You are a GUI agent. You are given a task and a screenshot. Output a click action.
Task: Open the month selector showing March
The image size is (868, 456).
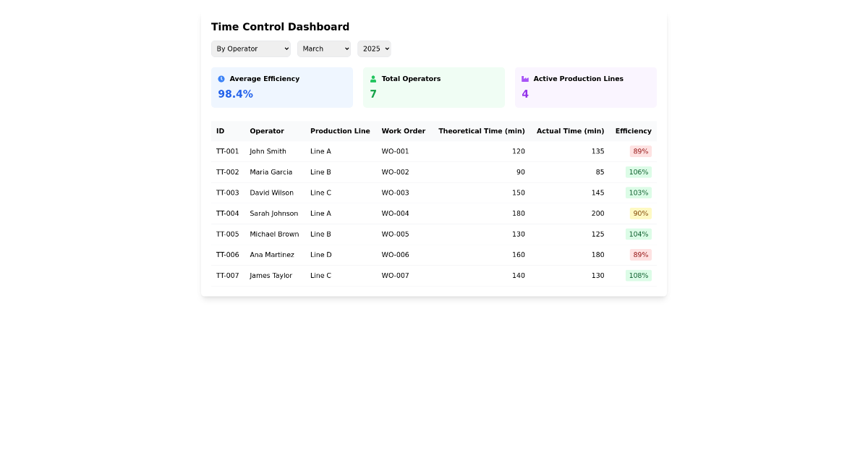click(323, 48)
